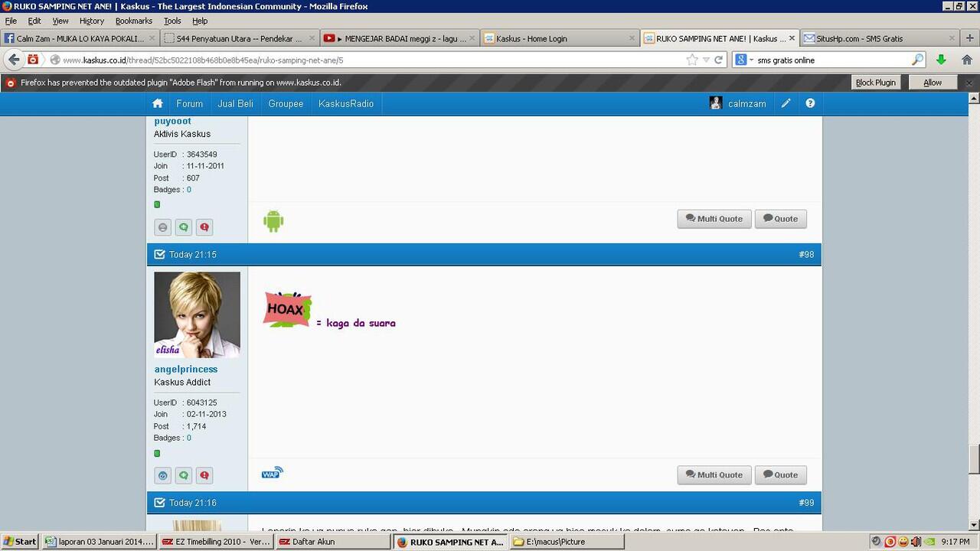Open the File menu
The height and width of the screenshot is (551, 980).
tap(11, 21)
